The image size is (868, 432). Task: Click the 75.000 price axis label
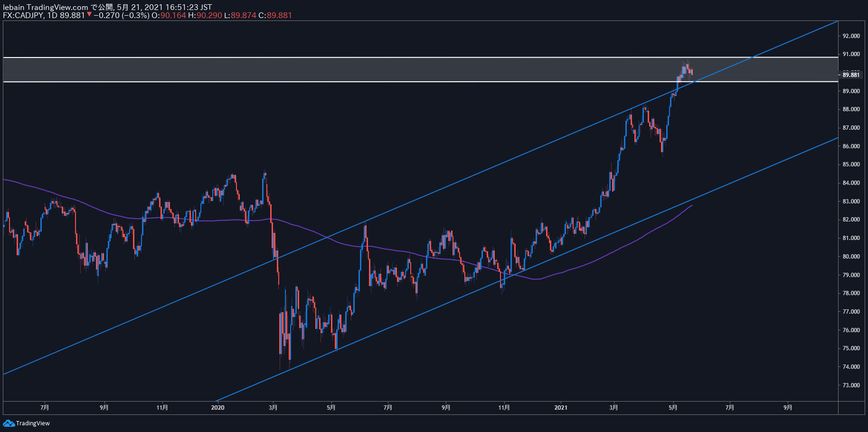[851, 348]
